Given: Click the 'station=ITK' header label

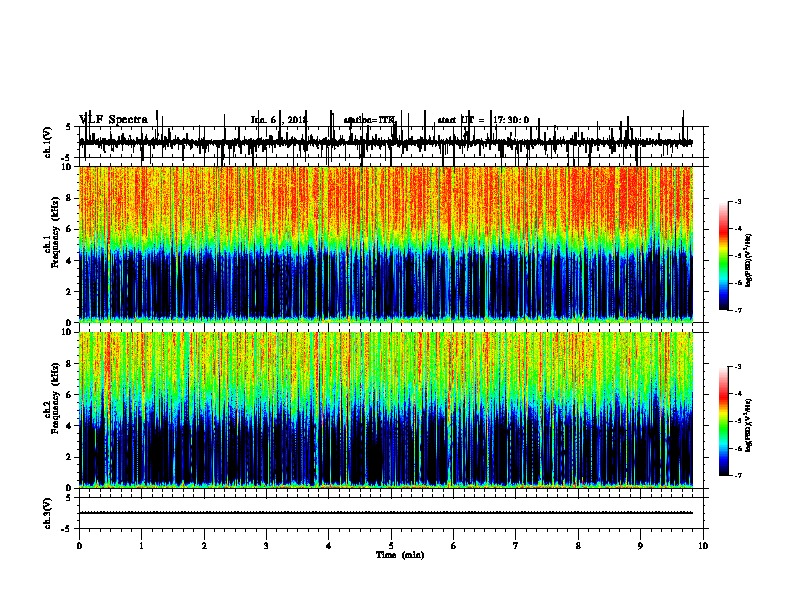Looking at the screenshot, I should (x=370, y=120).
